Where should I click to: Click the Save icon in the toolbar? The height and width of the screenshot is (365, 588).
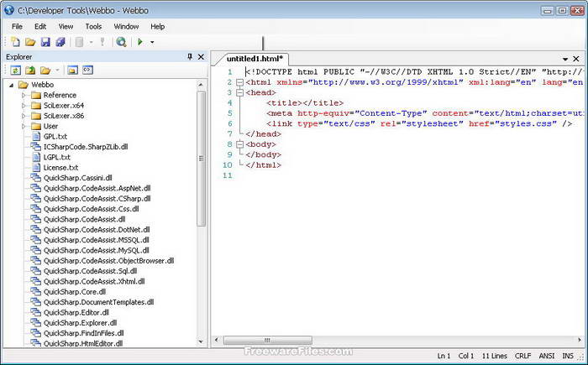(x=45, y=41)
